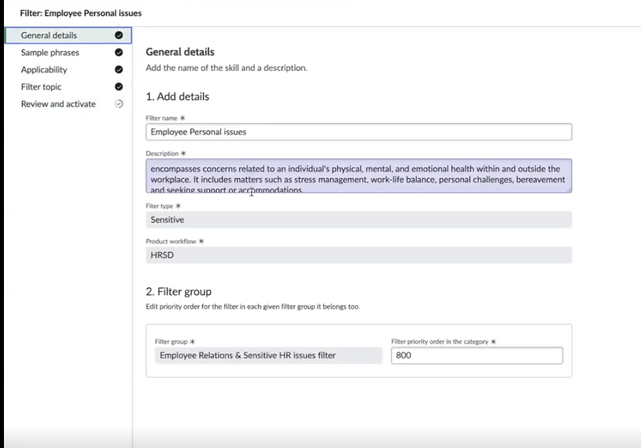Click the resize handle of the Description box
This screenshot has height=448, width=641.
[x=569, y=190]
